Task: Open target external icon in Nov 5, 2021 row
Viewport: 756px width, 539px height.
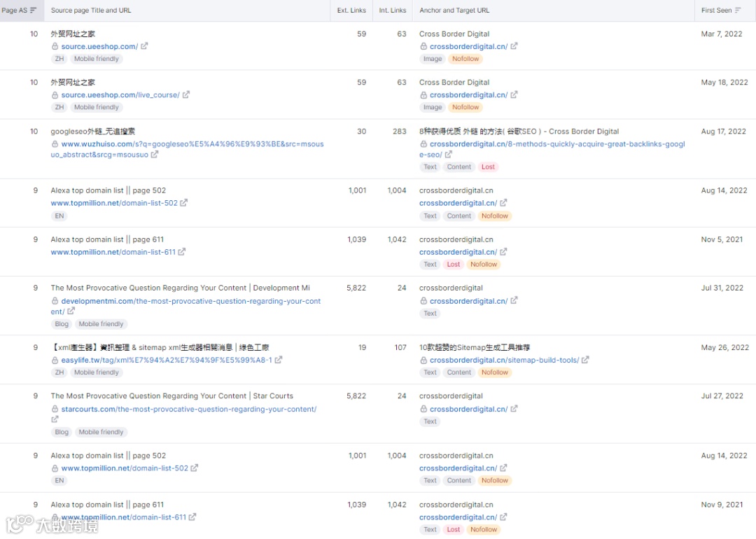Action: 503,252
